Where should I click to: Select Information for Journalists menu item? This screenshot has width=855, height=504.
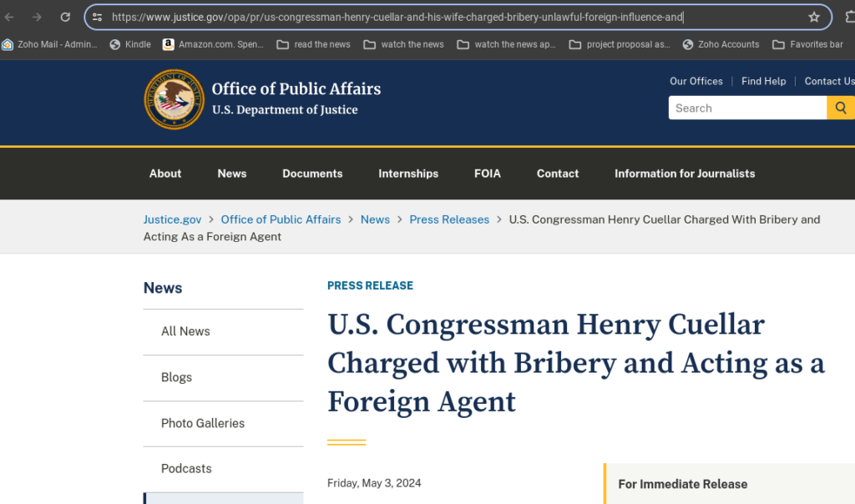pos(685,174)
